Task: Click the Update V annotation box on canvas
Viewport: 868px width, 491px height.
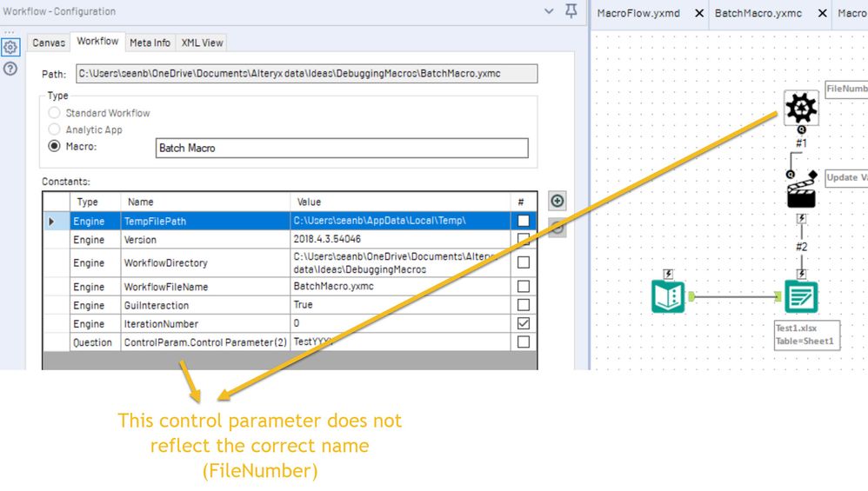Action: pos(846,177)
